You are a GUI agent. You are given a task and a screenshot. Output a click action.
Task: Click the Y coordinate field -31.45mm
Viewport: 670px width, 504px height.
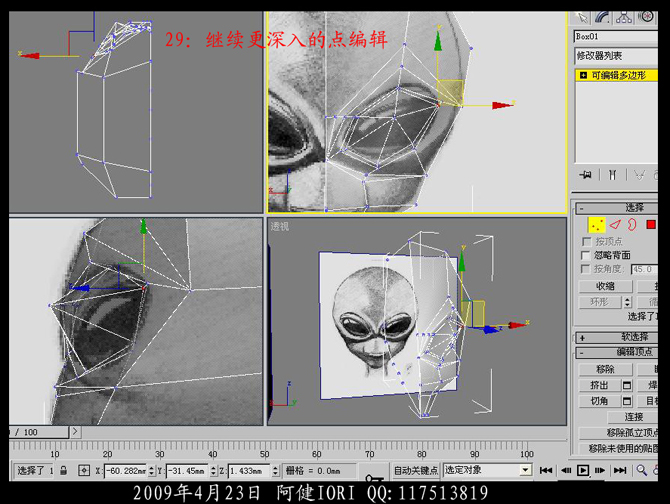[x=187, y=471]
